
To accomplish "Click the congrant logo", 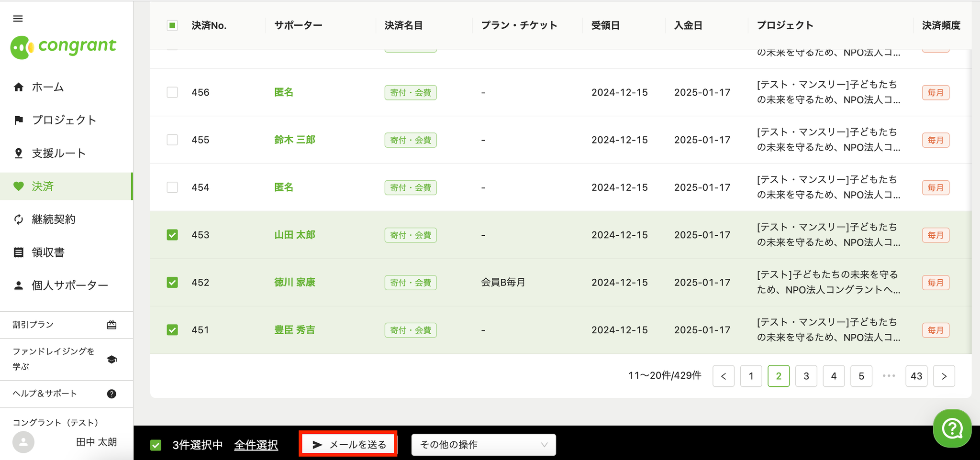I will (x=63, y=47).
